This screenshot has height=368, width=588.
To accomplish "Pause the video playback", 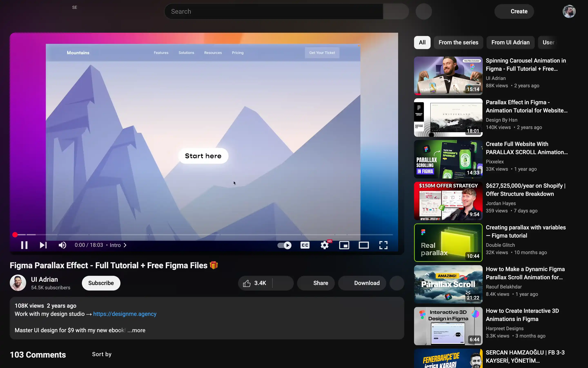I will coord(24,245).
